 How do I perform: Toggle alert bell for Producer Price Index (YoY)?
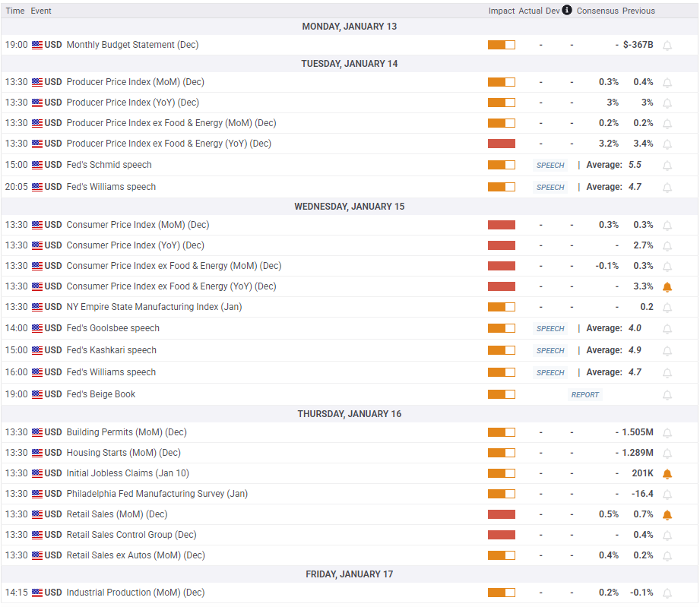point(667,103)
